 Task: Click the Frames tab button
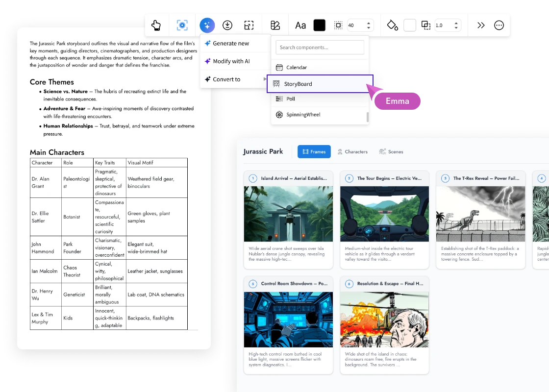[x=314, y=152]
